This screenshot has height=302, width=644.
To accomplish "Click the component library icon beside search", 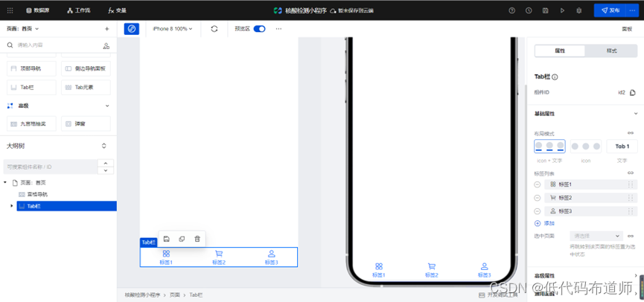I will tap(106, 45).
